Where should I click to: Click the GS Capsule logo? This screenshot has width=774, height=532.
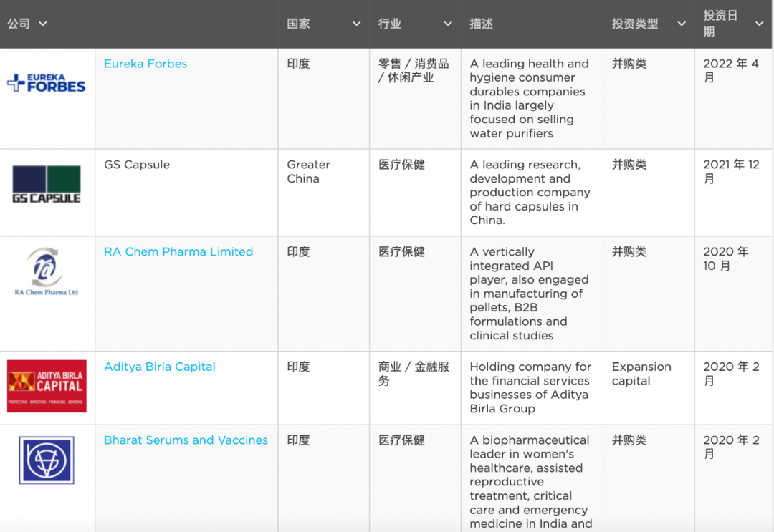tap(47, 184)
